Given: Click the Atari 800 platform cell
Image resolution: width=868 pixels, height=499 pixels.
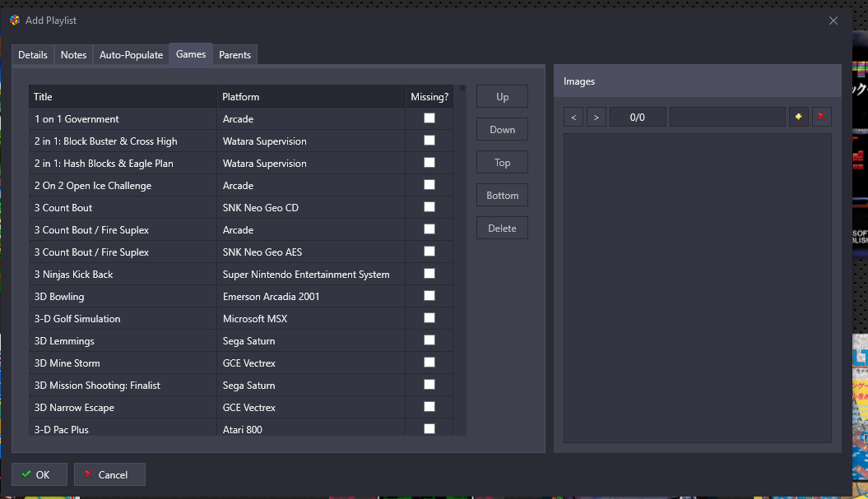Looking at the screenshot, I should [311, 429].
